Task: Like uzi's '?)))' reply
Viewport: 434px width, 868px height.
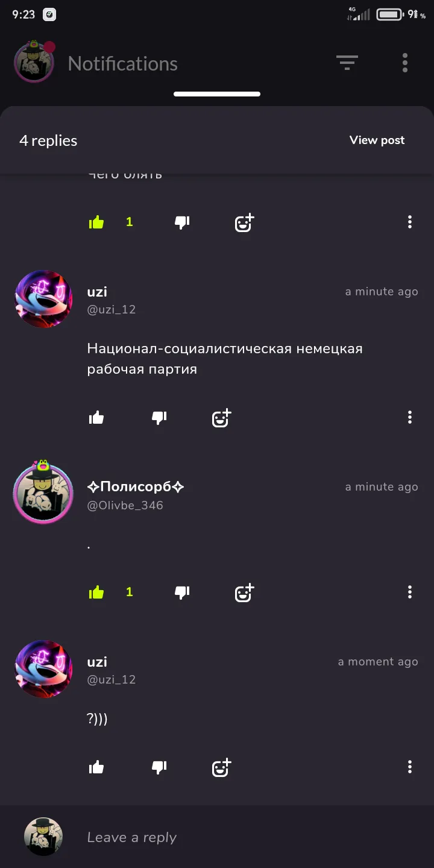Action: (x=96, y=767)
